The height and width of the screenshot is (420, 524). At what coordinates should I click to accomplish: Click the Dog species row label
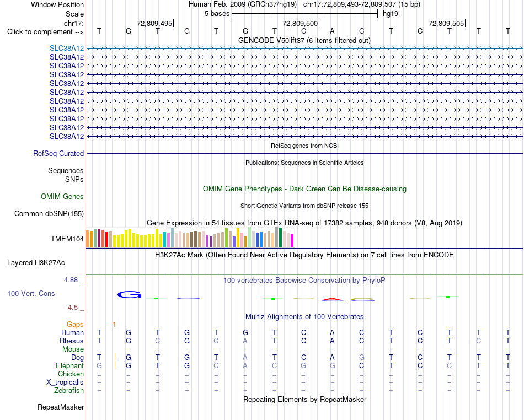point(78,358)
